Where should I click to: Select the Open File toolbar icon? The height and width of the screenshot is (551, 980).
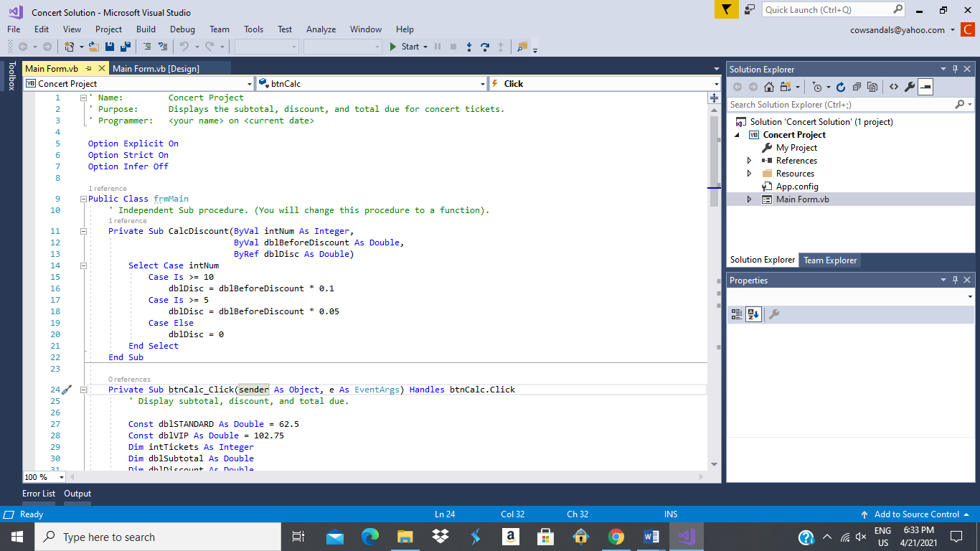pyautogui.click(x=93, y=47)
